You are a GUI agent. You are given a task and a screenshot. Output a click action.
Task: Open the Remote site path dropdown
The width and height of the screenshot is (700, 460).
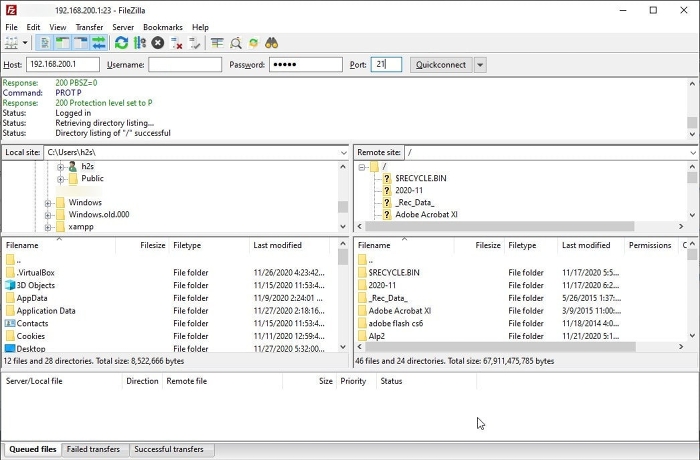point(692,153)
